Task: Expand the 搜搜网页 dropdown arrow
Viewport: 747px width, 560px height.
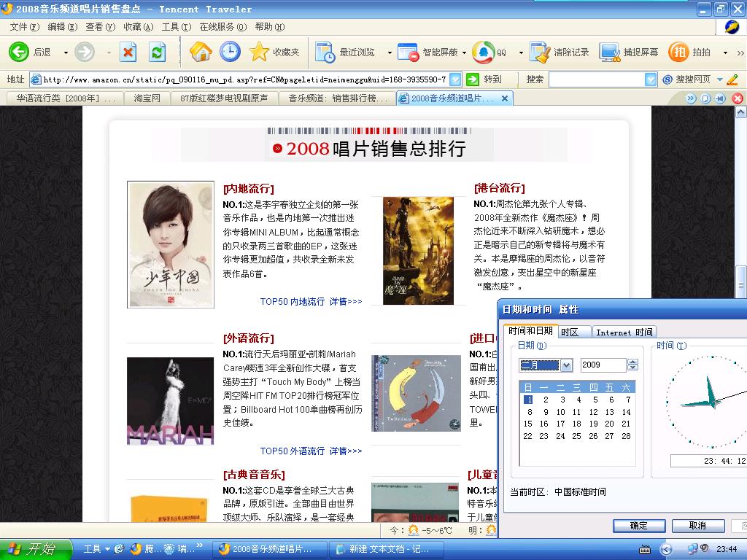Action: pyautogui.click(x=720, y=79)
